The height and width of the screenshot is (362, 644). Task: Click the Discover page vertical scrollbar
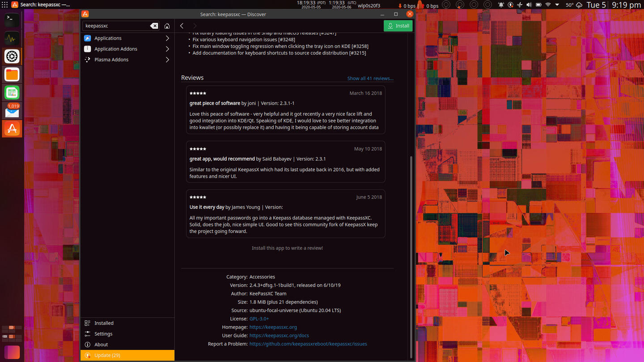[411, 257]
